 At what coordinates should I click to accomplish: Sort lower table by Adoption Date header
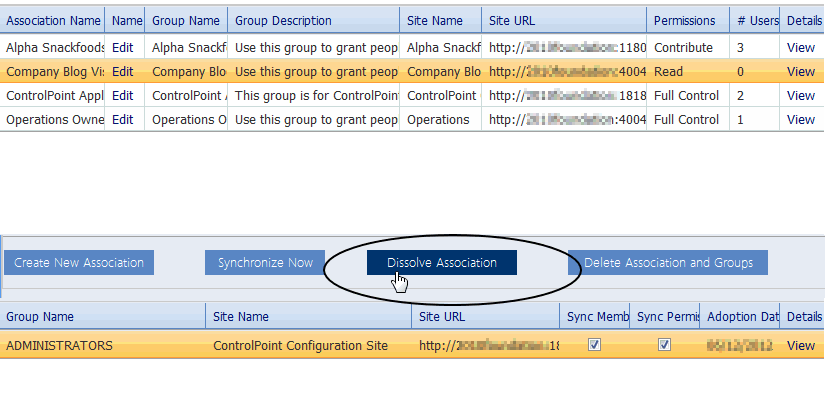(x=740, y=317)
